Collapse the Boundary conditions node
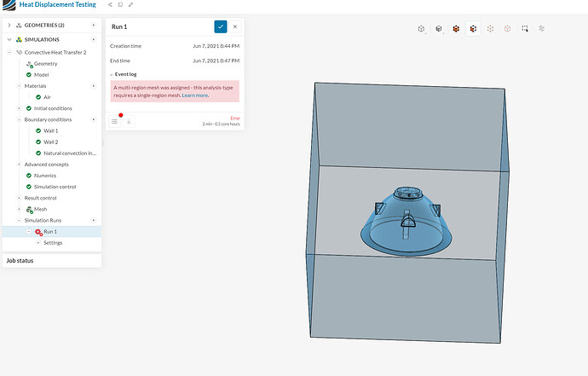The width and height of the screenshot is (588, 376). [x=19, y=119]
